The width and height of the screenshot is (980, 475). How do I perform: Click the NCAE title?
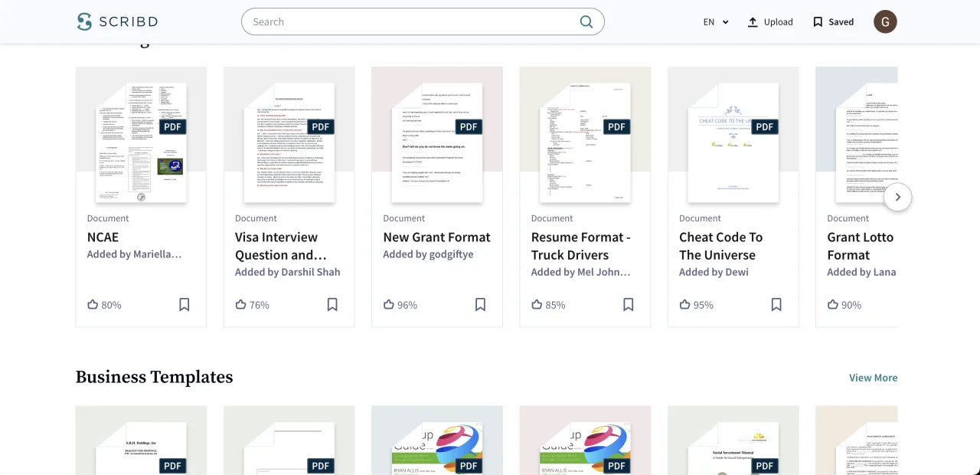coord(103,237)
